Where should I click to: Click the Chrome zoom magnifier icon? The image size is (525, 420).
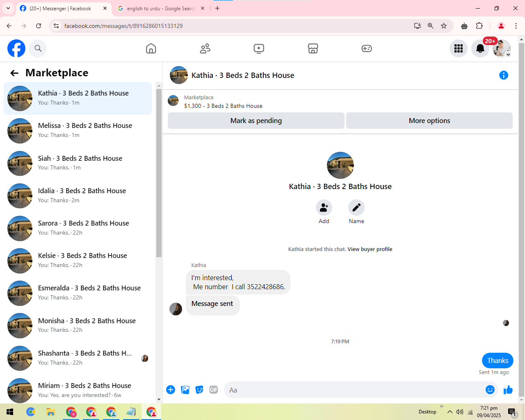coord(431,26)
